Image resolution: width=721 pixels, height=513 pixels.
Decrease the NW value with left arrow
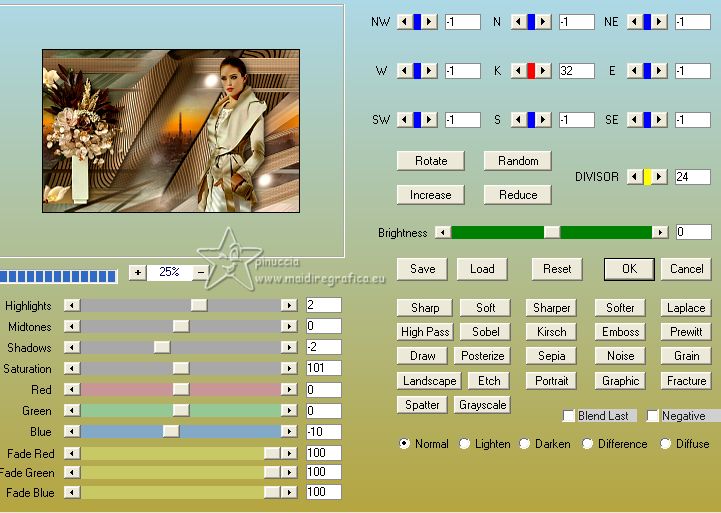pos(405,22)
